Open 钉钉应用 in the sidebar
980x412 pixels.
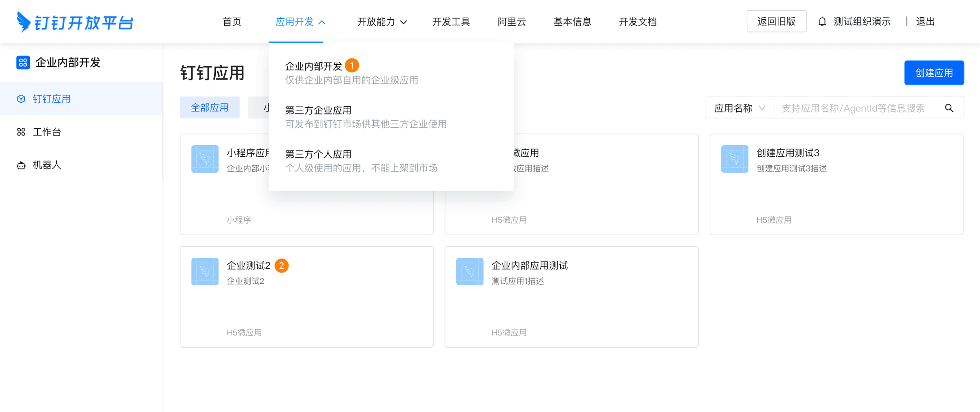[x=82, y=99]
